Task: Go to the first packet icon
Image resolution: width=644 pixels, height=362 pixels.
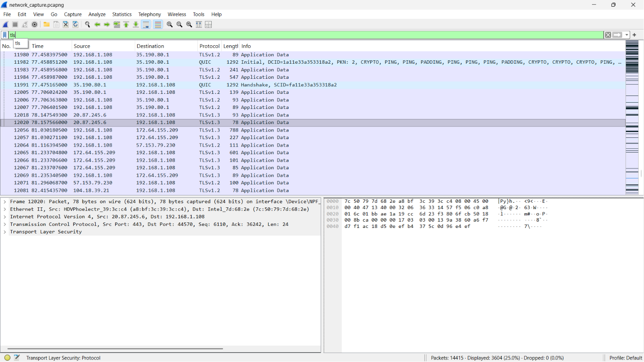Action: coord(126,25)
